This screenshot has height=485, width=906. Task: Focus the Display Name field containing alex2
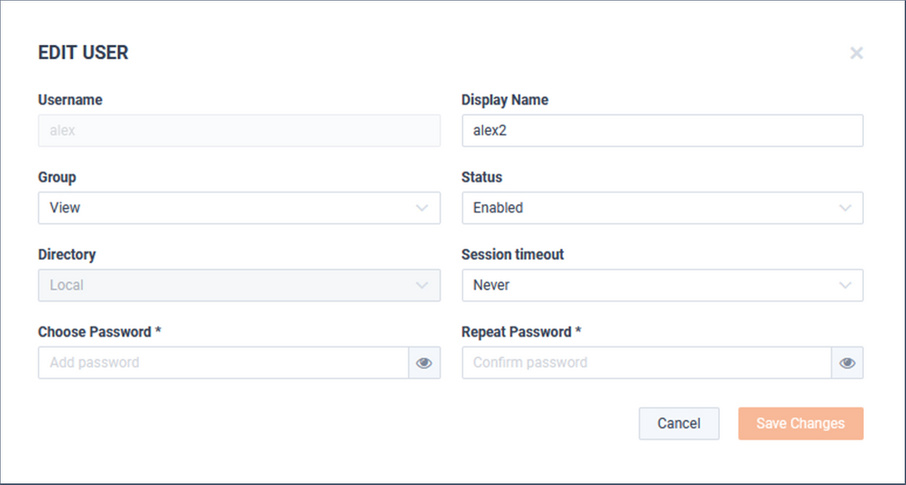(662, 131)
